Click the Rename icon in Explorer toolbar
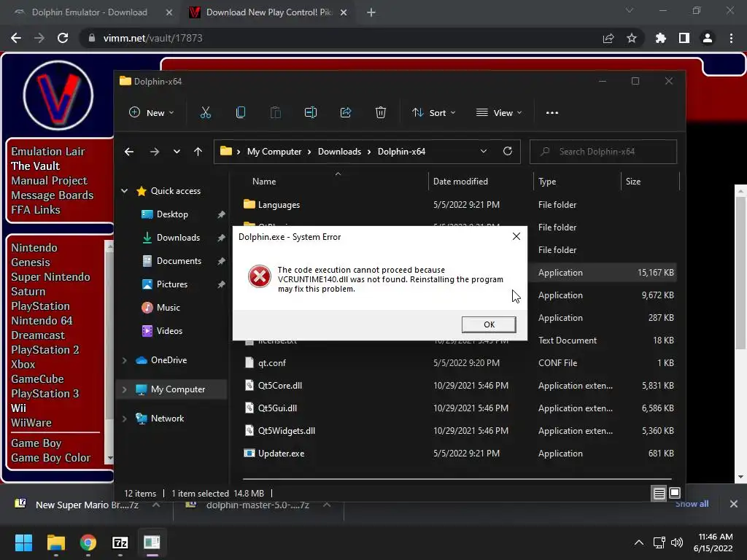The height and width of the screenshot is (560, 747). coord(311,113)
